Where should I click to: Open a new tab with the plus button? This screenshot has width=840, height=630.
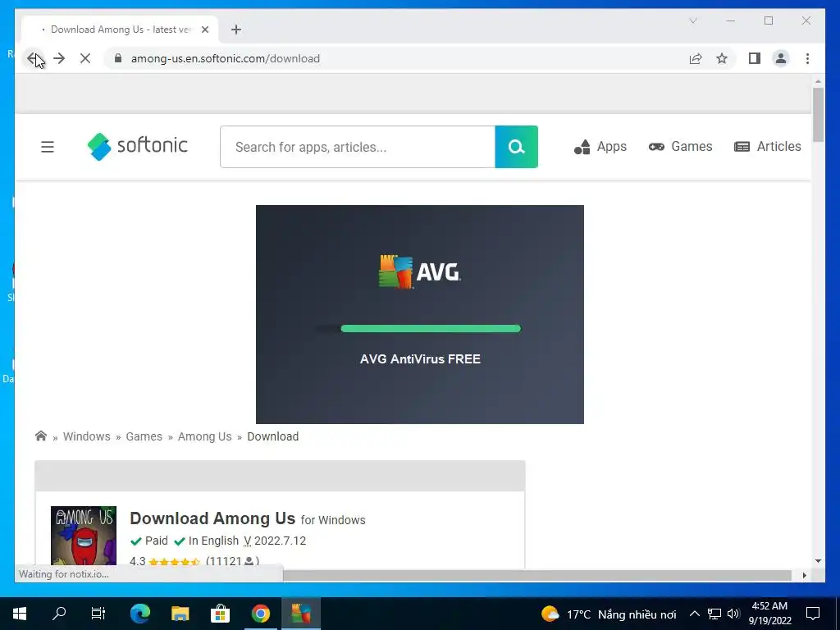coord(236,30)
